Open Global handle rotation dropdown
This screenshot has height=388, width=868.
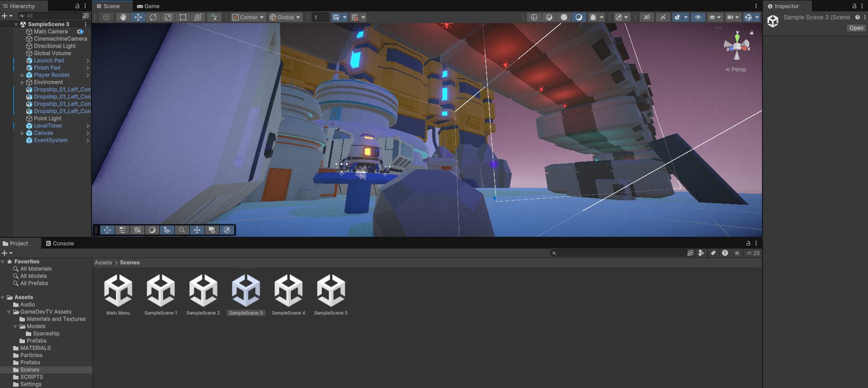click(x=285, y=17)
